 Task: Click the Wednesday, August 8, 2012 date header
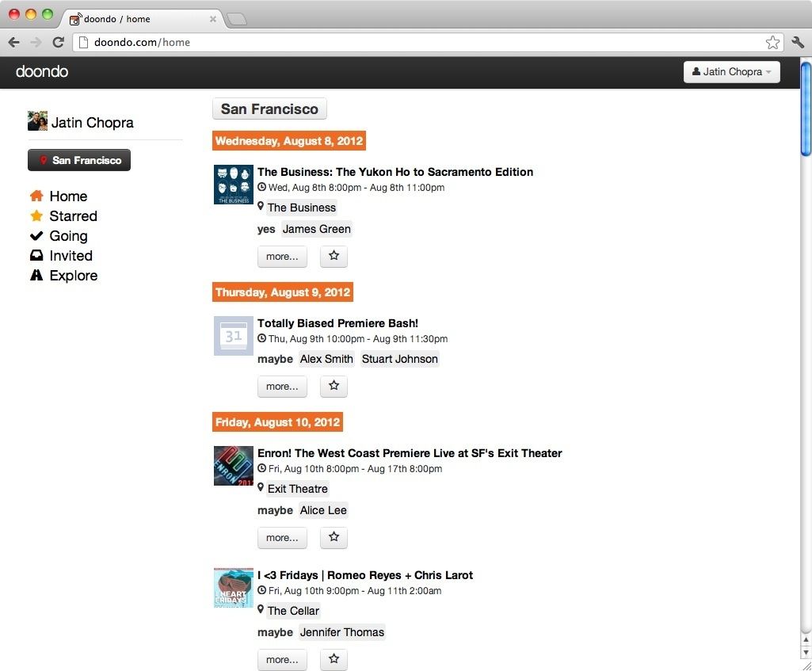point(289,141)
